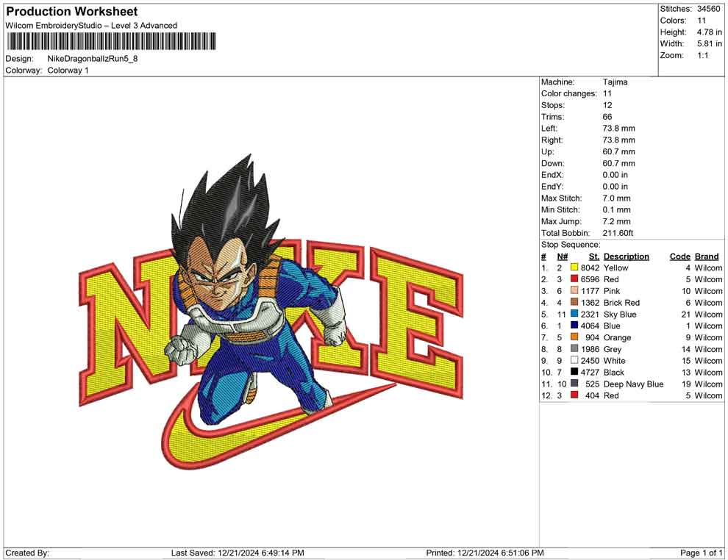Click the Black 4727 swatch

point(574,372)
